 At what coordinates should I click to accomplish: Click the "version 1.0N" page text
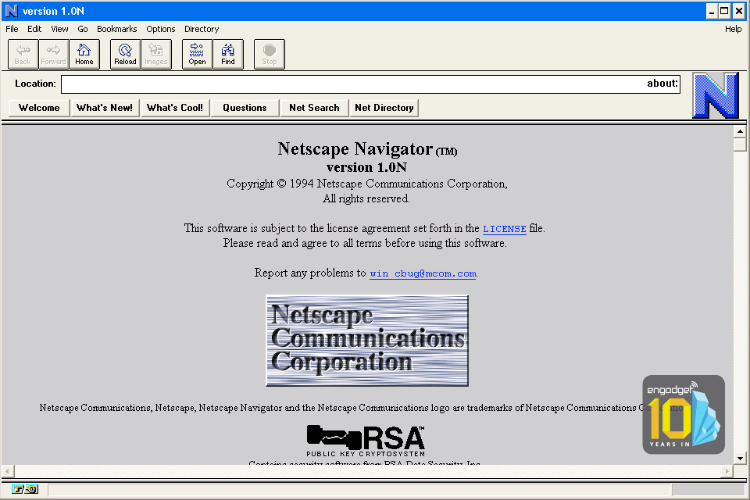pyautogui.click(x=367, y=167)
